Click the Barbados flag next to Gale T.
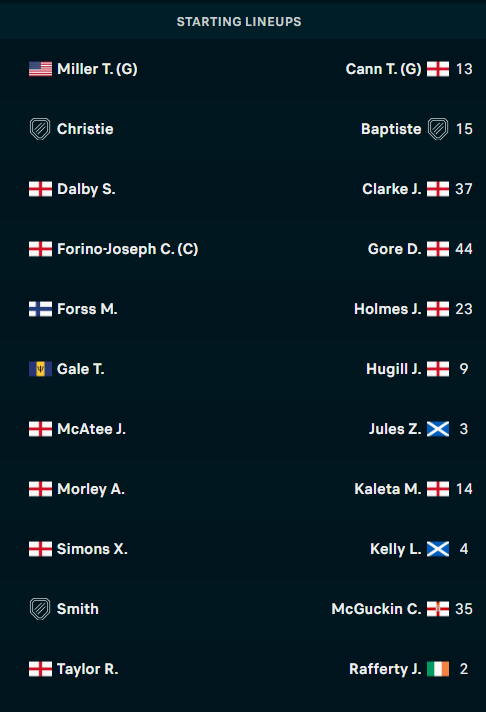 [40, 369]
